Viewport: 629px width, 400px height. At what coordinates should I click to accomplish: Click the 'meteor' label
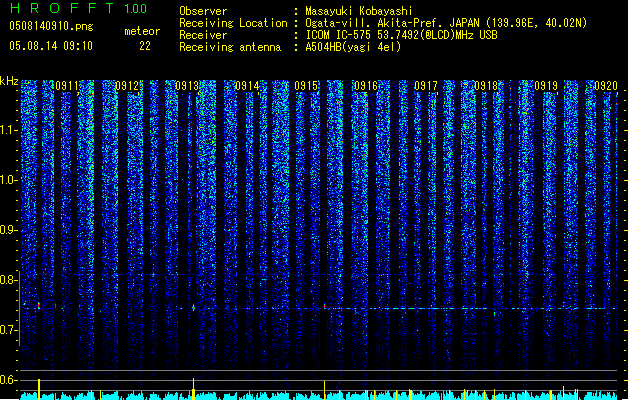(x=142, y=31)
